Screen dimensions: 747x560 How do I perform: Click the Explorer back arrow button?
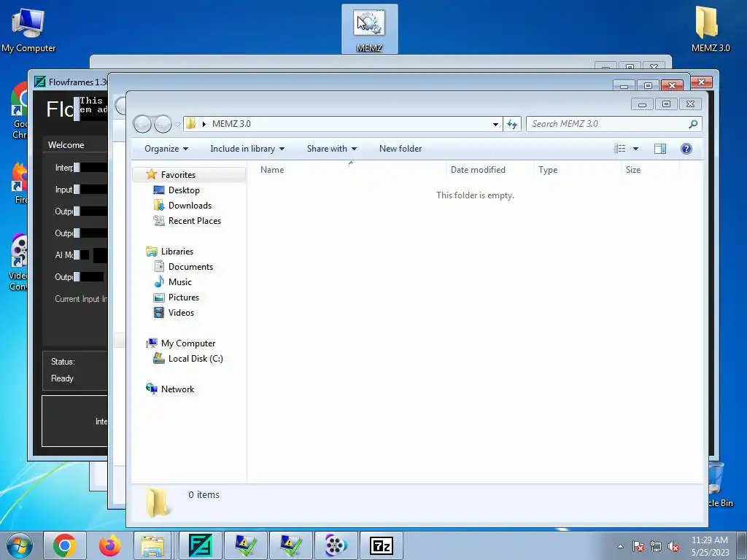(x=142, y=124)
